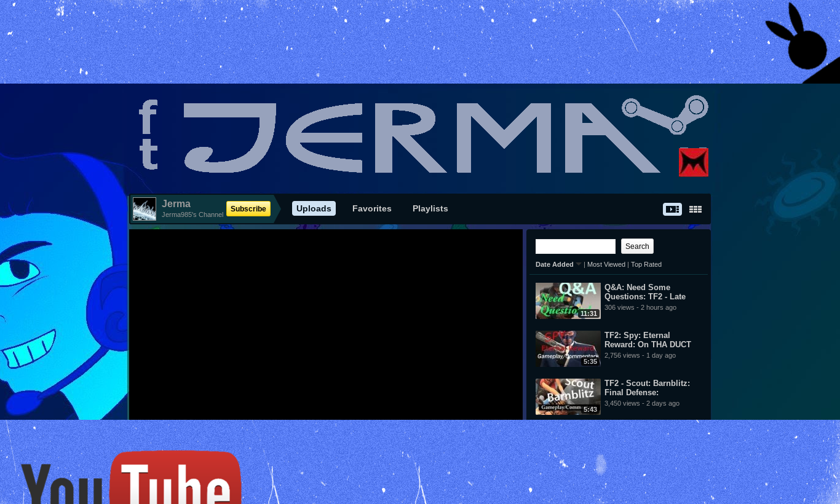Click the Jerma channel name link
The image size is (840, 504).
coord(176,204)
